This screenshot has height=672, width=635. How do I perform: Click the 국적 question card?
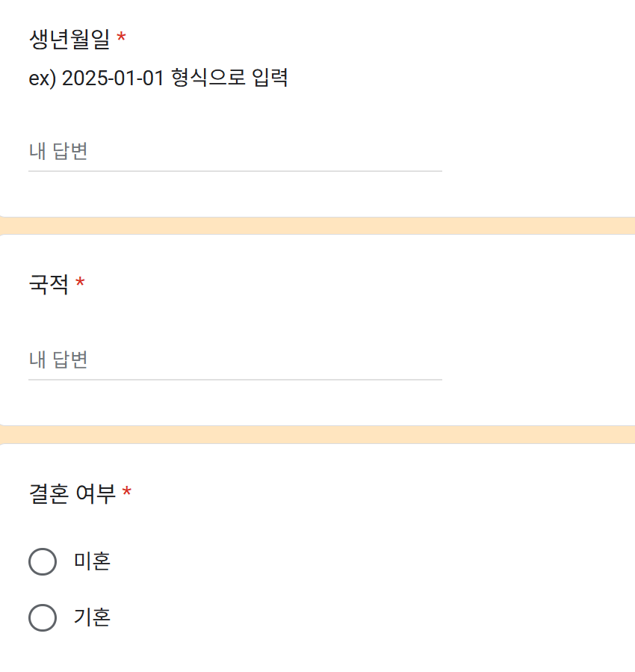pos(317,329)
